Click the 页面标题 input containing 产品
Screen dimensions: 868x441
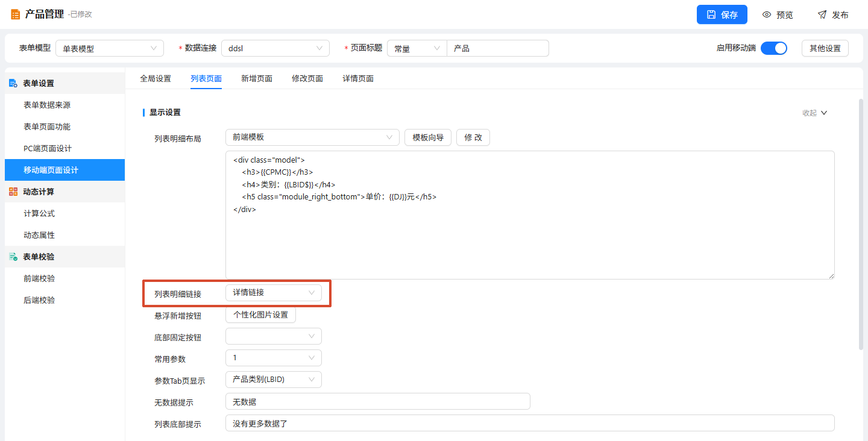(x=498, y=48)
